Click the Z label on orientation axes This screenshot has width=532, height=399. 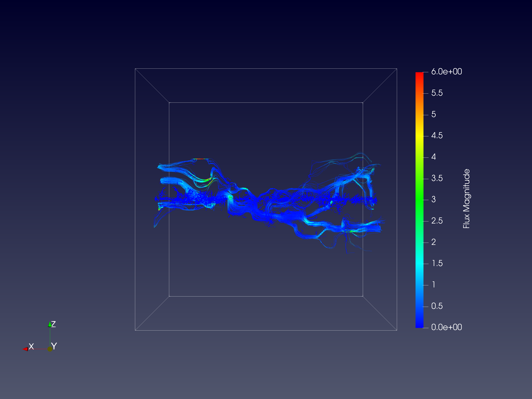[54, 324]
